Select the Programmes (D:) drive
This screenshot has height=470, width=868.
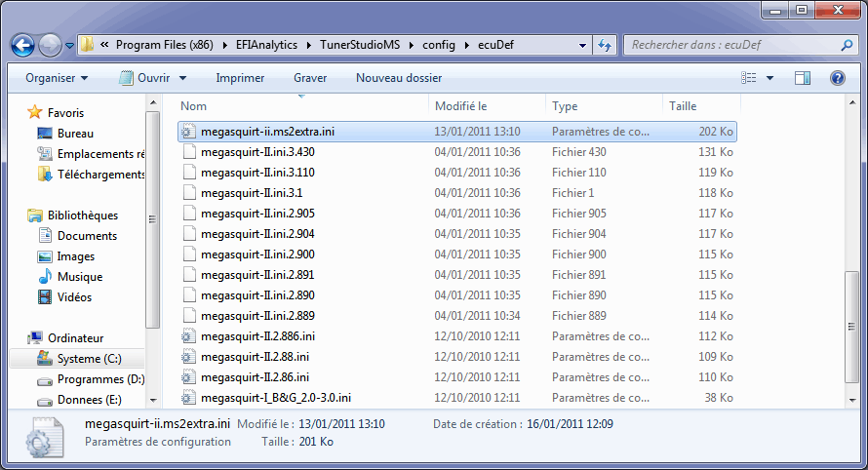point(100,379)
